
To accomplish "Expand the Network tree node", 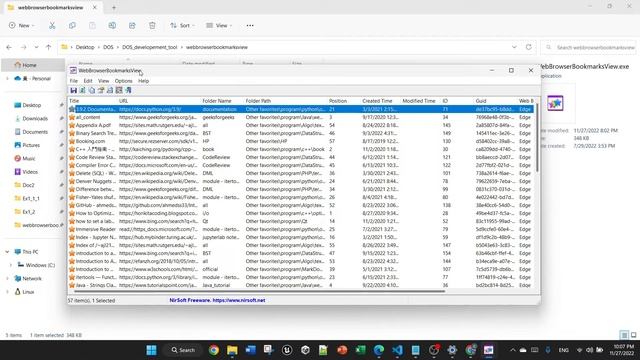I will 7,278.
